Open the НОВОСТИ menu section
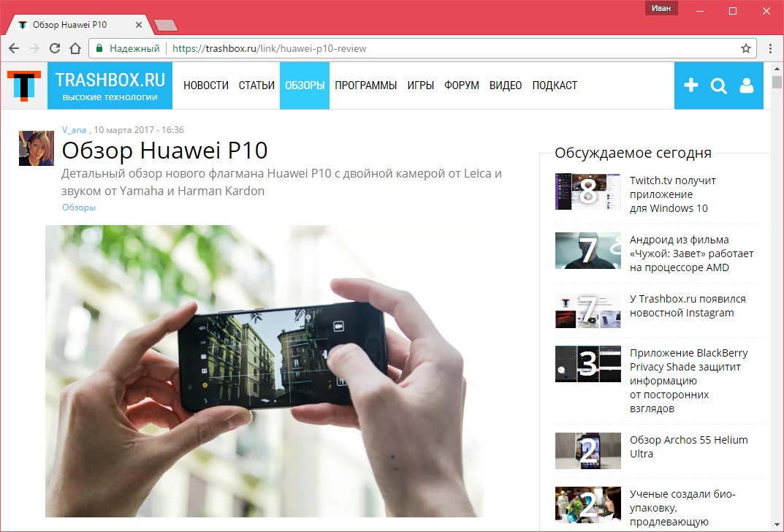Screen dimensions: 784x532 tap(206, 85)
